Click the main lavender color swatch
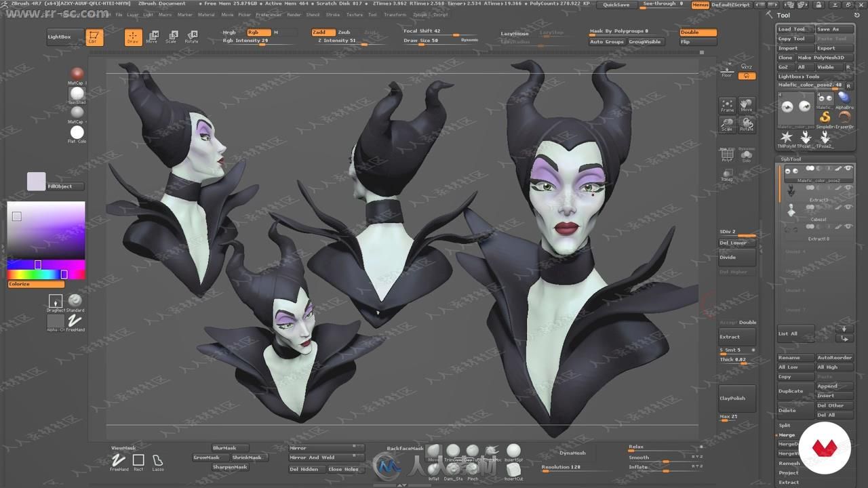 pyautogui.click(x=36, y=181)
